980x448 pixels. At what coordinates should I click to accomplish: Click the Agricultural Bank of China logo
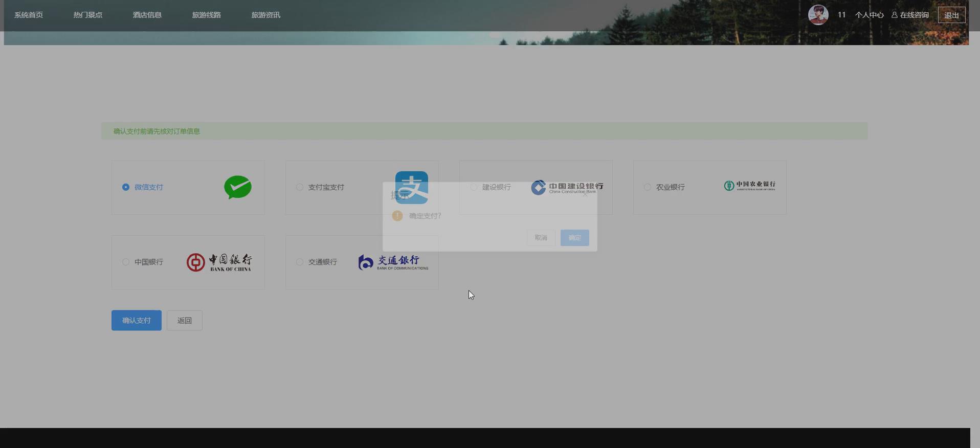pos(750,186)
